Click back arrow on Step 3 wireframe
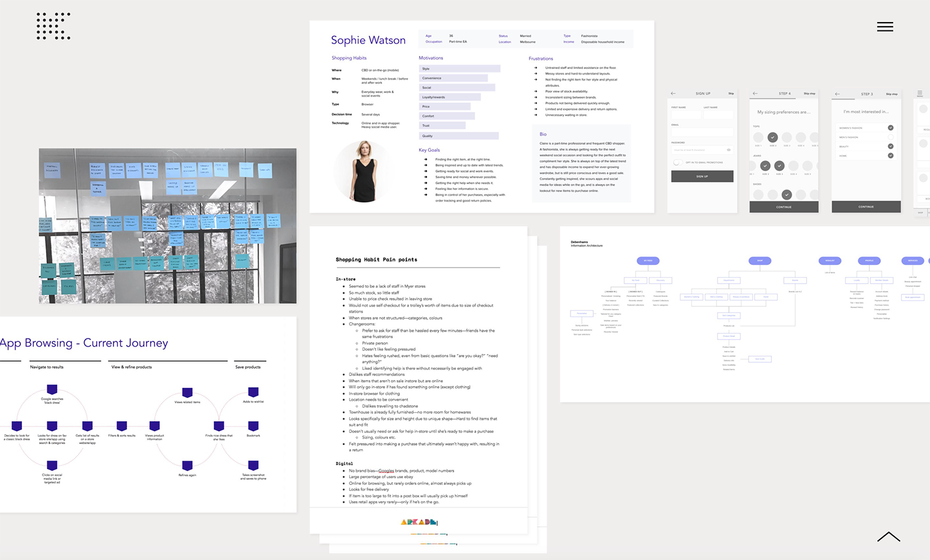Screen dimensions: 930x560 pos(838,94)
